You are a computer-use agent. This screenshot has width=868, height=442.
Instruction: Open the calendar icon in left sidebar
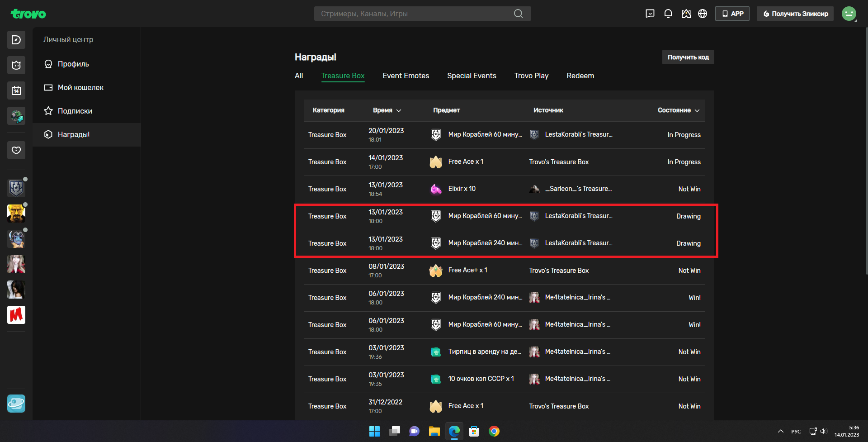16,90
